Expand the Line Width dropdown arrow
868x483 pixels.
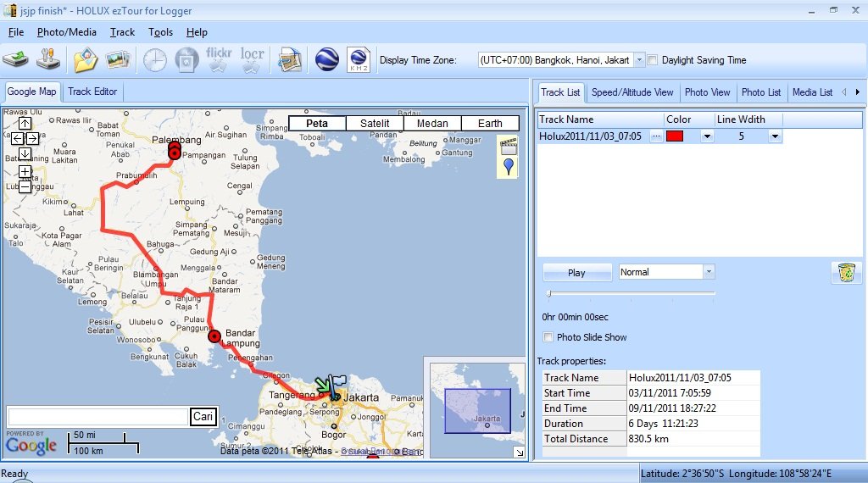pos(775,136)
